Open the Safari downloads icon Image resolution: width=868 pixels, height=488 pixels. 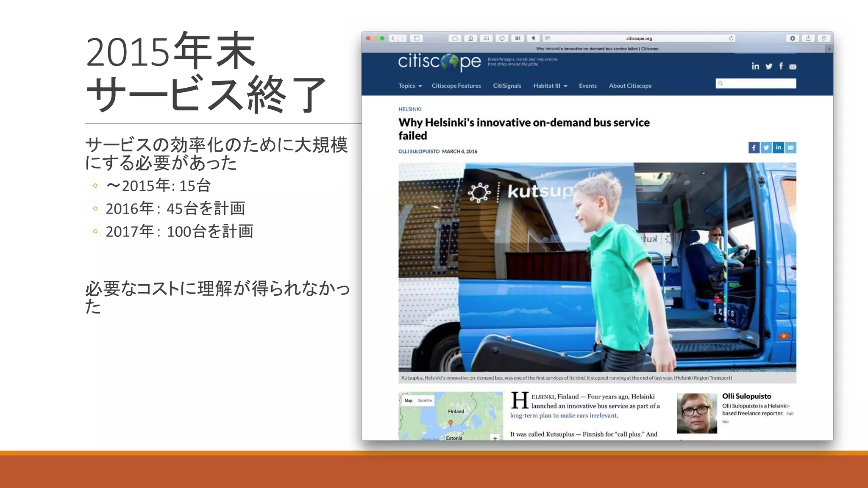[x=793, y=38]
